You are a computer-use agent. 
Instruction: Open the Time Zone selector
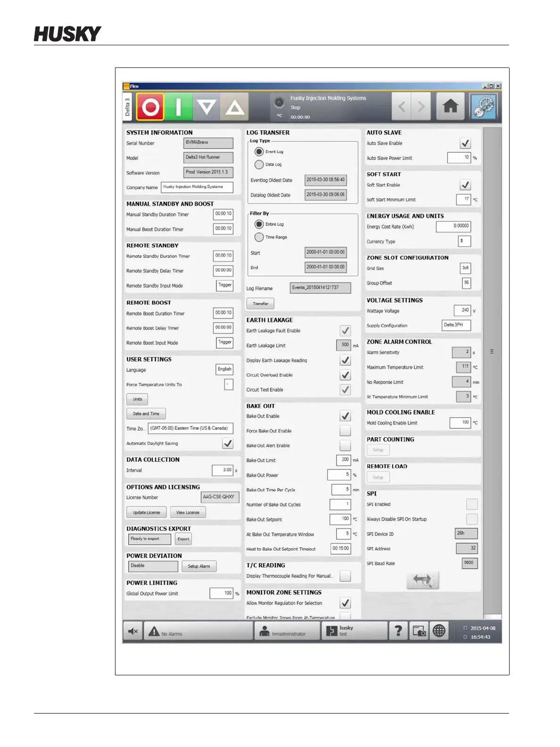190,428
